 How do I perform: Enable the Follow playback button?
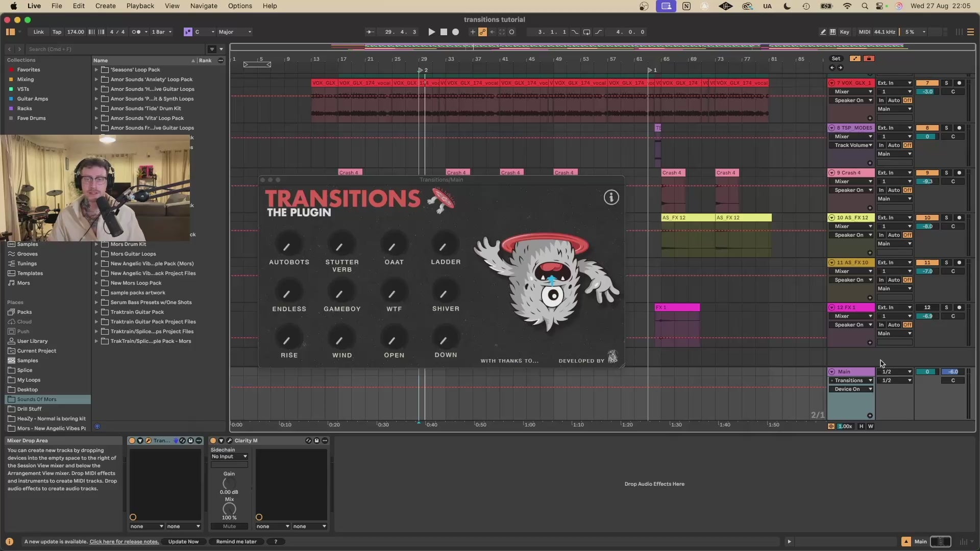pos(370,32)
